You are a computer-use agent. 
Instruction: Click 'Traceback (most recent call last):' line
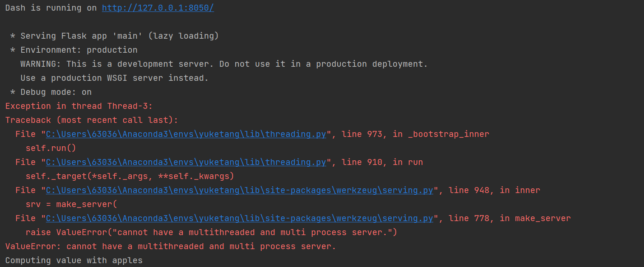click(91, 120)
